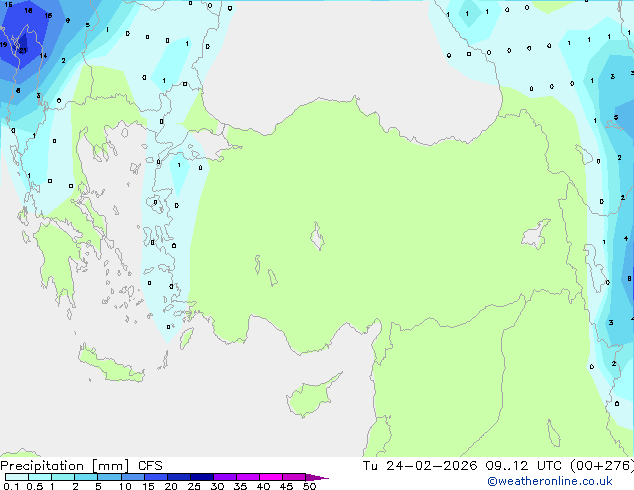634x490 pixels.
Task: Pick the 35–40 mm legend color swatch
Action: [247, 477]
